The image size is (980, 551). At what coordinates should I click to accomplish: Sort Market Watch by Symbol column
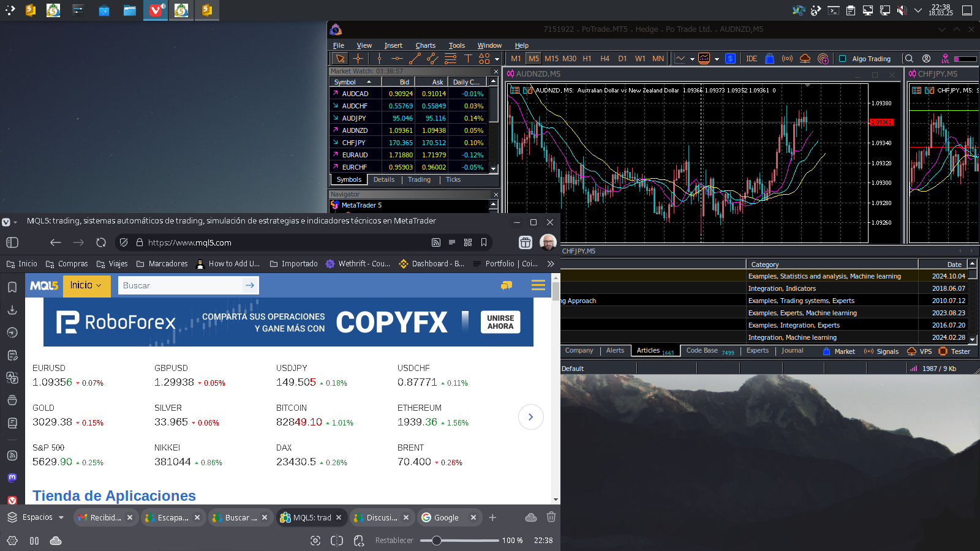(x=355, y=81)
